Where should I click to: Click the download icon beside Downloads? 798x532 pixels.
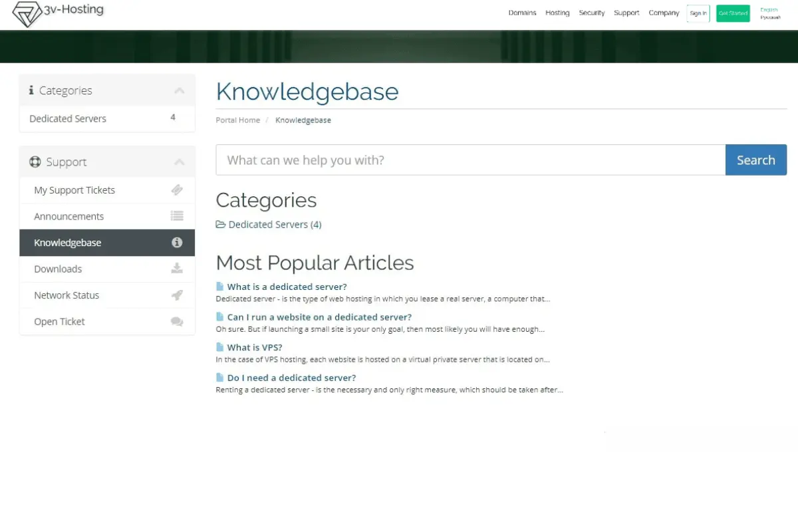(177, 269)
